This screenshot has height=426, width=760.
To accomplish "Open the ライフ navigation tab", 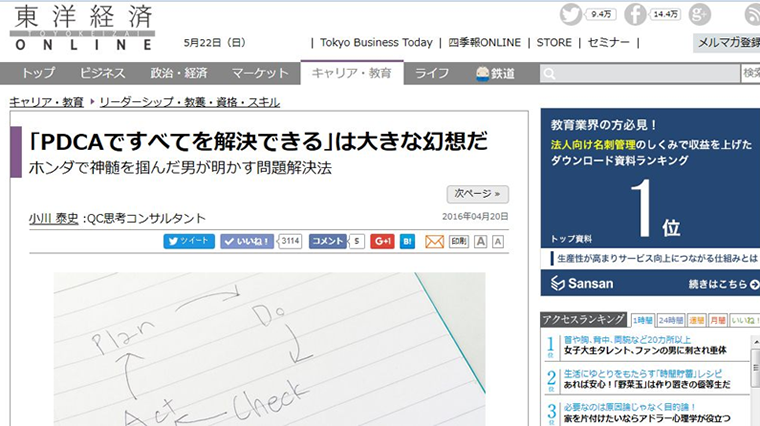I will (x=431, y=73).
